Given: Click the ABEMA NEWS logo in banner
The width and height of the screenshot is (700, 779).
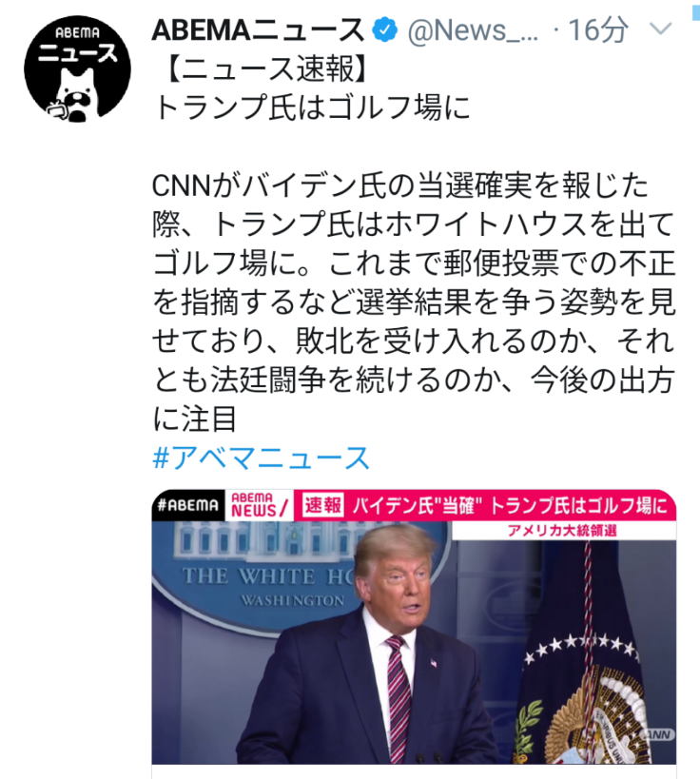Looking at the screenshot, I should point(259,505).
